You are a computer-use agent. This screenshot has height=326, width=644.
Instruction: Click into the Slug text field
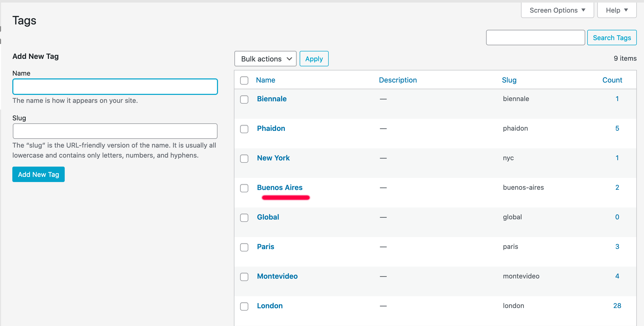(x=115, y=131)
